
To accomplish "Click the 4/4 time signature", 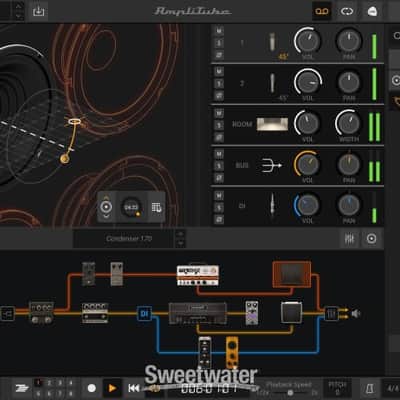I will coord(392,388).
